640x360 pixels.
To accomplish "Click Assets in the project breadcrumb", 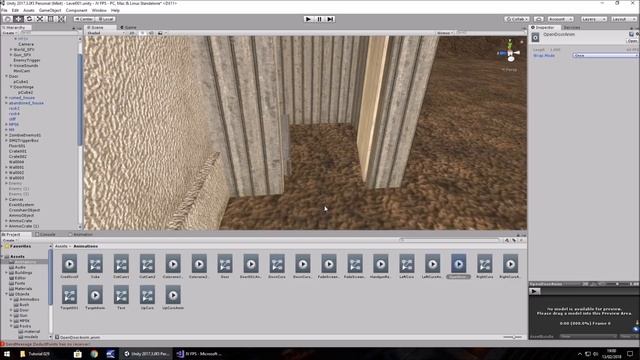I will [61, 246].
